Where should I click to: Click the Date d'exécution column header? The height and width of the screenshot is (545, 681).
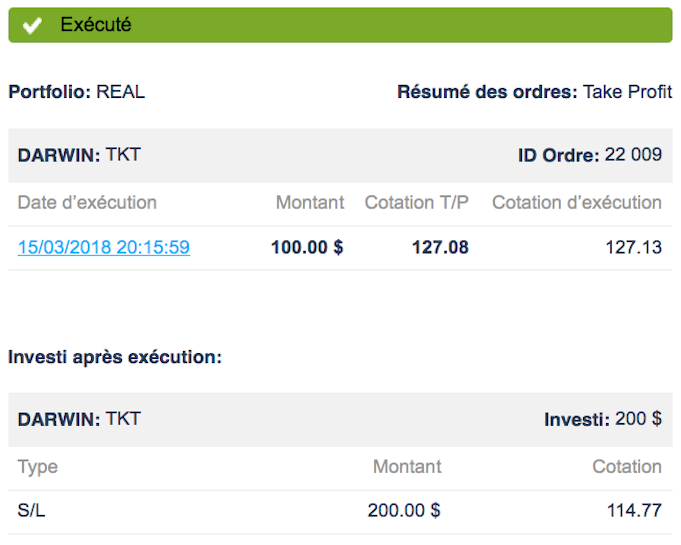pos(87,203)
